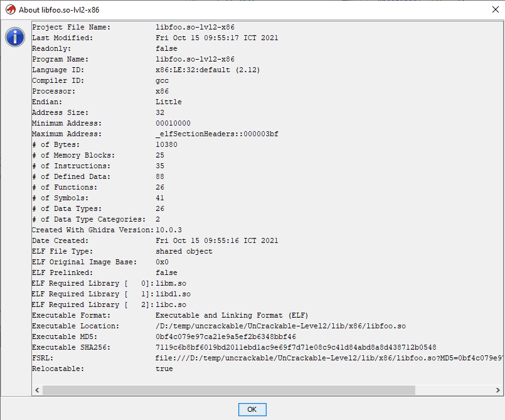Click the horizontal scrollbar right arrow
The width and height of the screenshot is (505, 420).
click(x=495, y=390)
